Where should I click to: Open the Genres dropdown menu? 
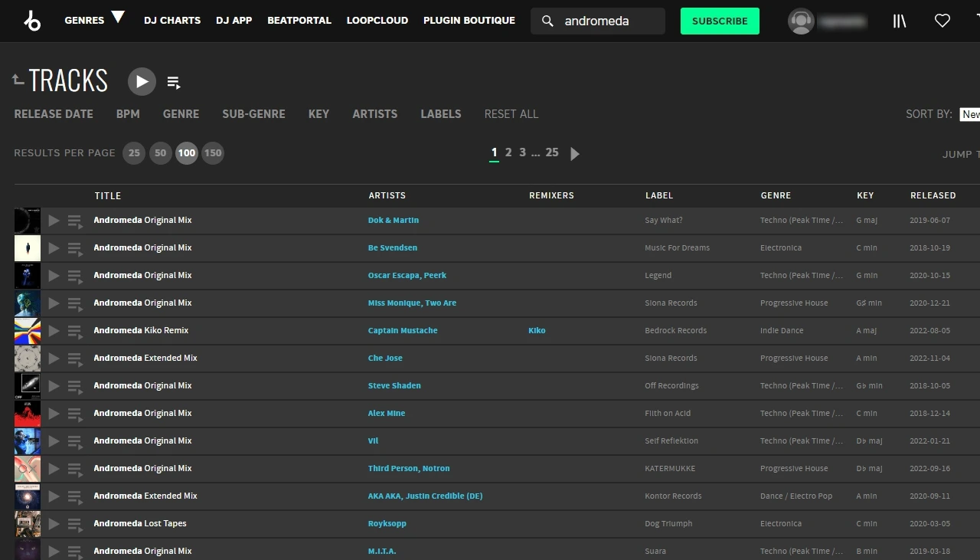[94, 19]
